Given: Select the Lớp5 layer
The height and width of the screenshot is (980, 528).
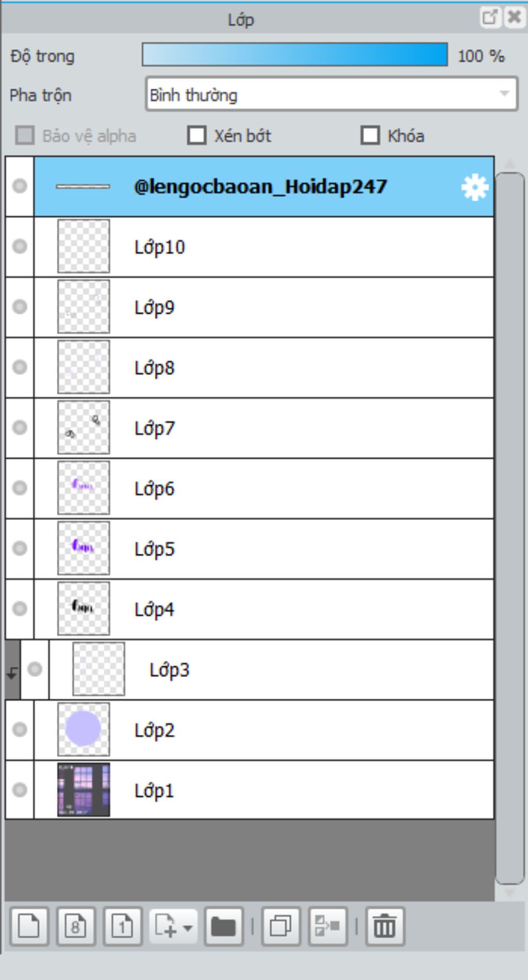Looking at the screenshot, I should [x=264, y=548].
